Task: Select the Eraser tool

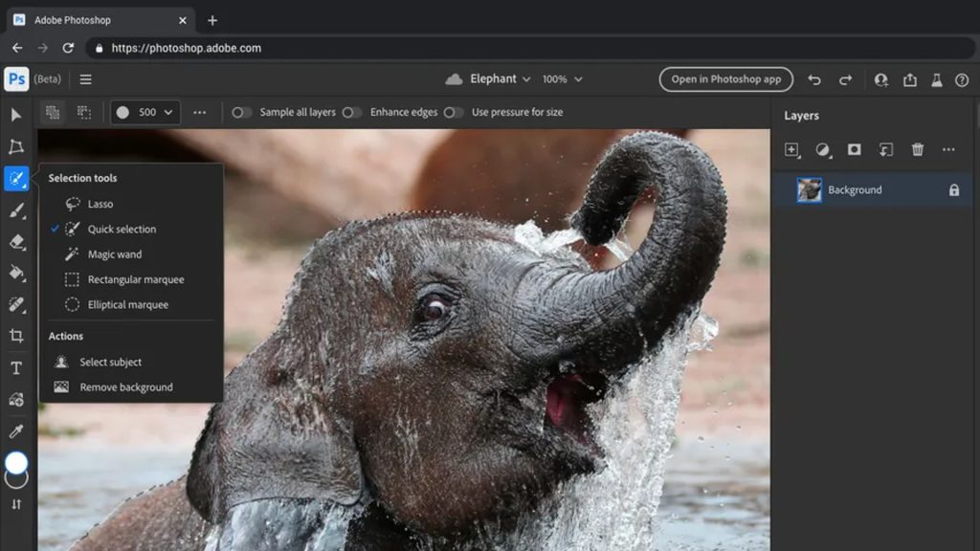Action: pos(16,242)
